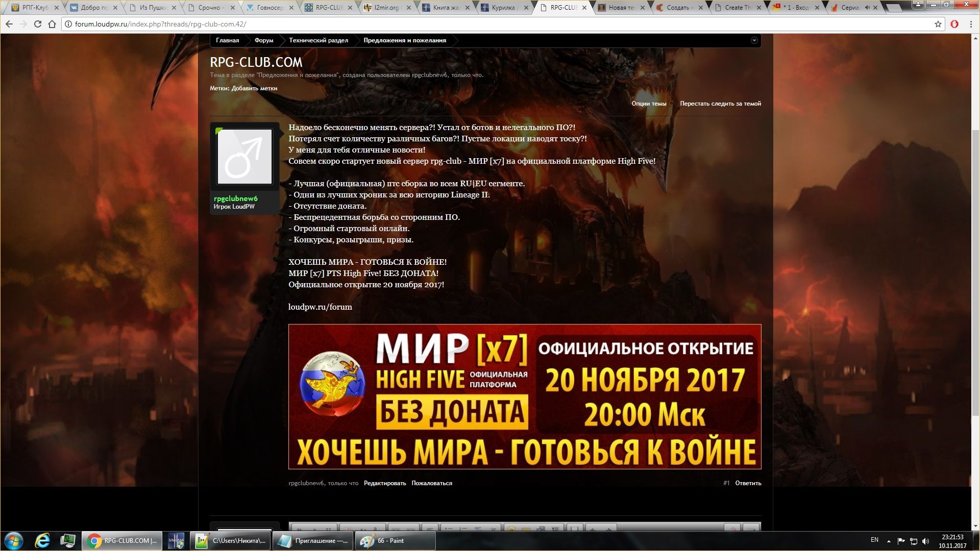This screenshot has height=551, width=980.
Task: Open the Опции темы dropdown
Action: 648,104
